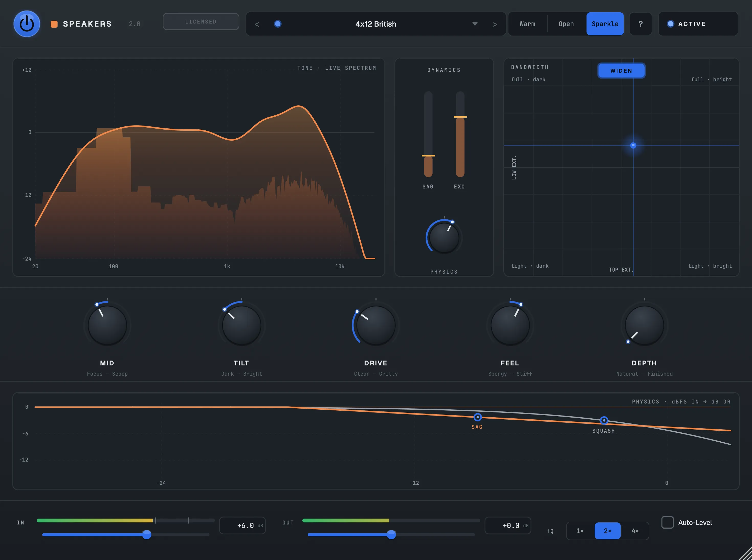Click the 'Focus — Scoop' caption
This screenshot has width=752, height=560.
(107, 374)
